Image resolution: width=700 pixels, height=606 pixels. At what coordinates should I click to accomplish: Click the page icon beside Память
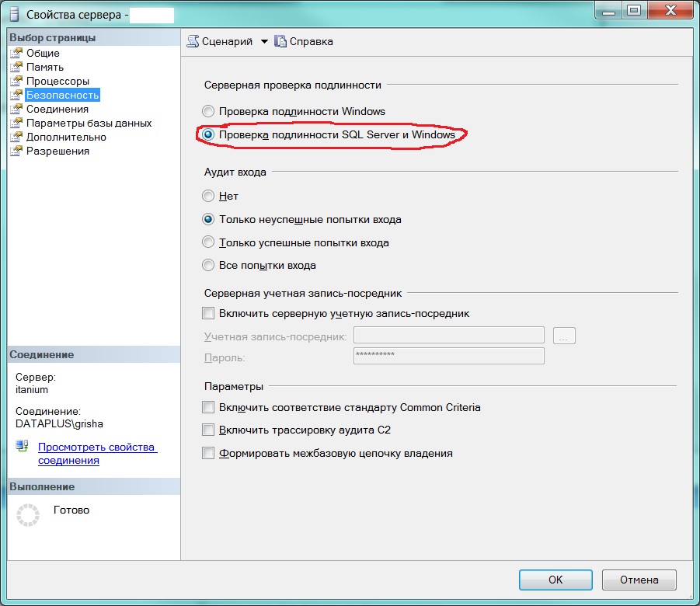[16, 67]
